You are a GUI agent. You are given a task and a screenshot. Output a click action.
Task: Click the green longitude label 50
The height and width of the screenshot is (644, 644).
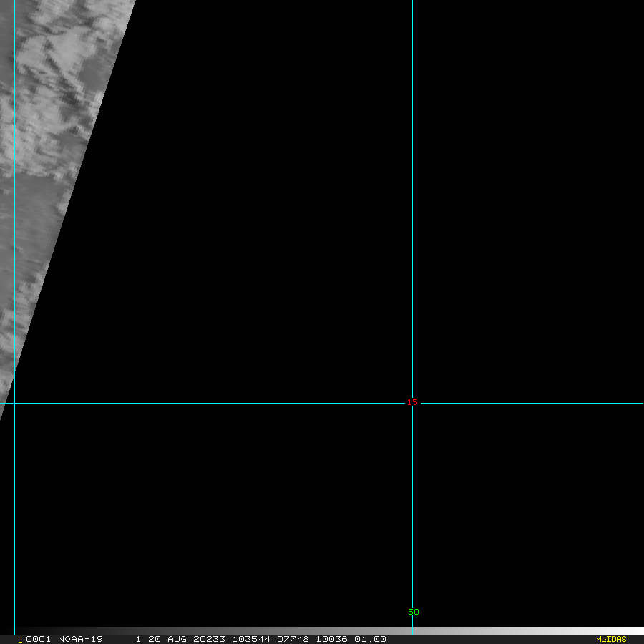pyautogui.click(x=414, y=612)
